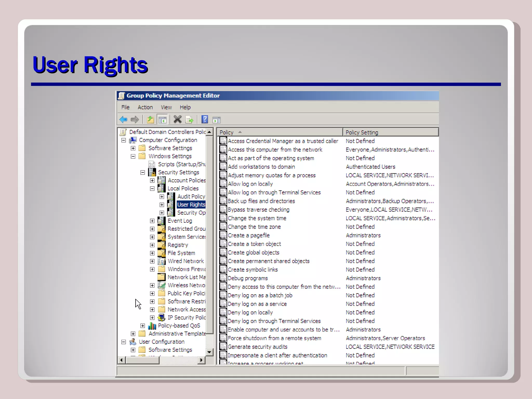Open the File menu

tap(125, 107)
